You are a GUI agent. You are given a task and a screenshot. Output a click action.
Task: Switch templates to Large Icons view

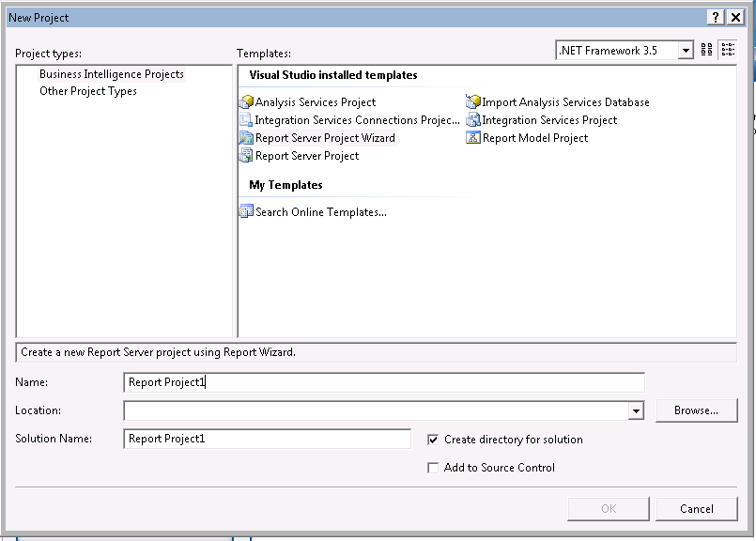[705, 49]
